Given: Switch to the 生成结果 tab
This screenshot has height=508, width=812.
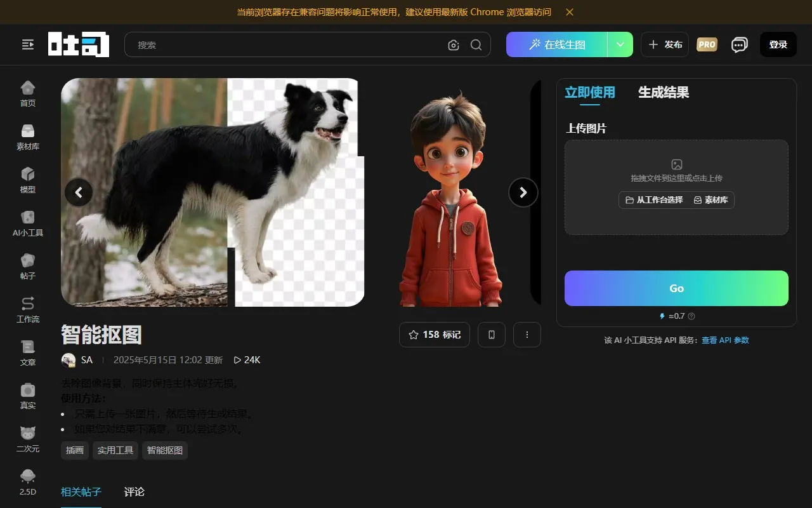Looking at the screenshot, I should (663, 92).
